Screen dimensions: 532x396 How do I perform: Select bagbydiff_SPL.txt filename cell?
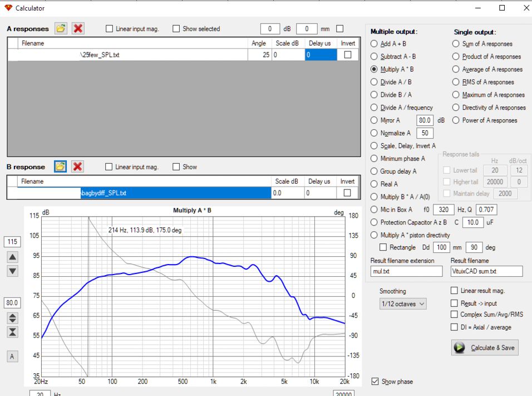tap(144, 193)
